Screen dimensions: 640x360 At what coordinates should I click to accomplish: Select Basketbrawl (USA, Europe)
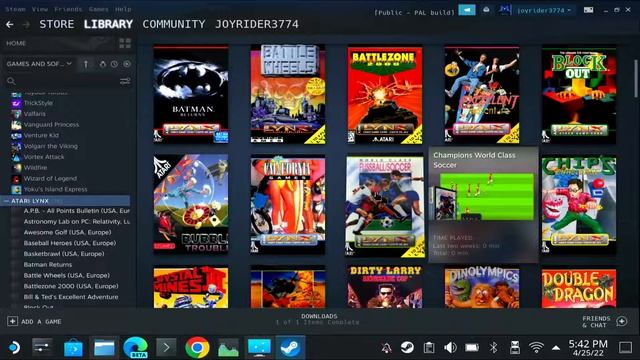[64, 254]
